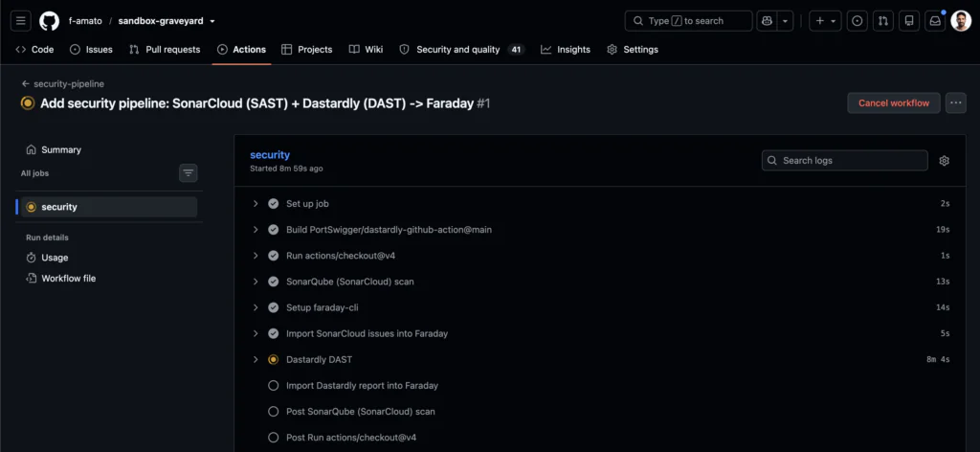Click the Cancel workflow button
This screenshot has width=980, height=452.
(x=894, y=103)
